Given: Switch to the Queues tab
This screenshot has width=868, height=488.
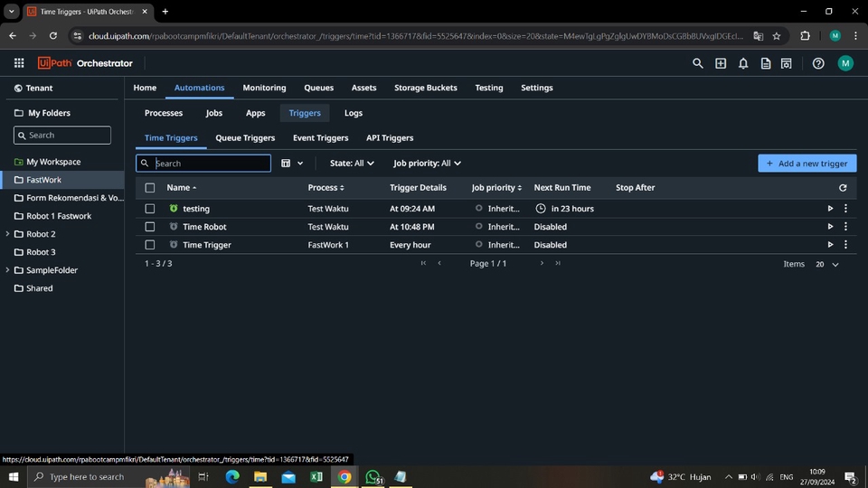Looking at the screenshot, I should [x=318, y=88].
